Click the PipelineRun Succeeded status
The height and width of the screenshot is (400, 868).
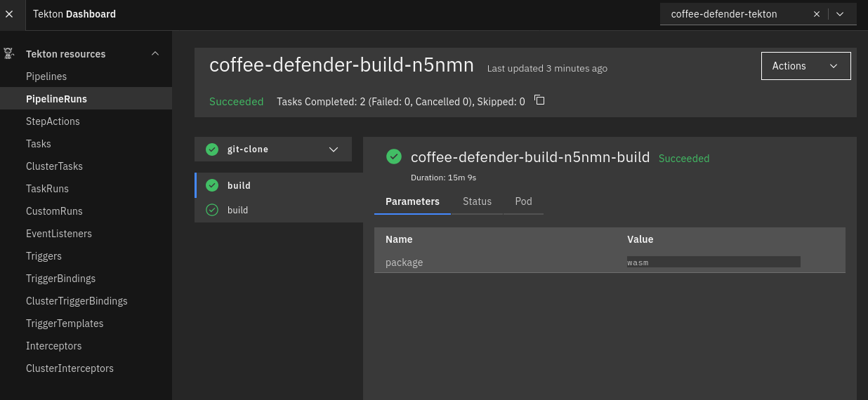pyautogui.click(x=237, y=102)
